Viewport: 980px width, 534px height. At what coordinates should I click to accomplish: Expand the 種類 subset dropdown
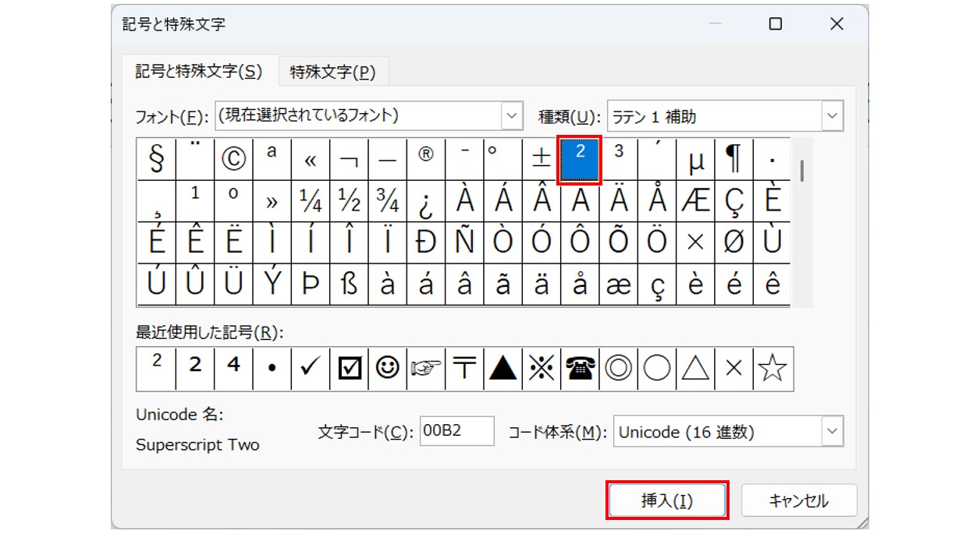(x=833, y=117)
